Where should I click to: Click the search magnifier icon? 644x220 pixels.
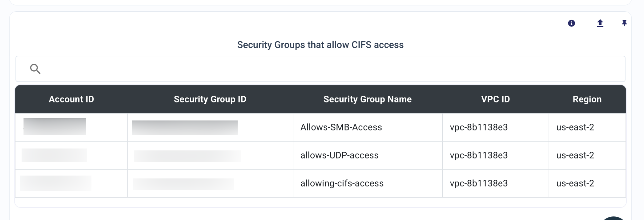(x=35, y=69)
